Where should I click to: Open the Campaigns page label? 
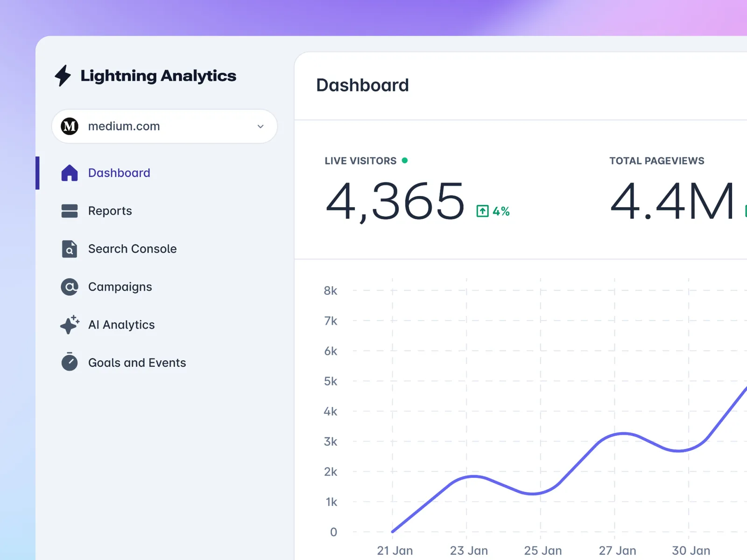(120, 287)
